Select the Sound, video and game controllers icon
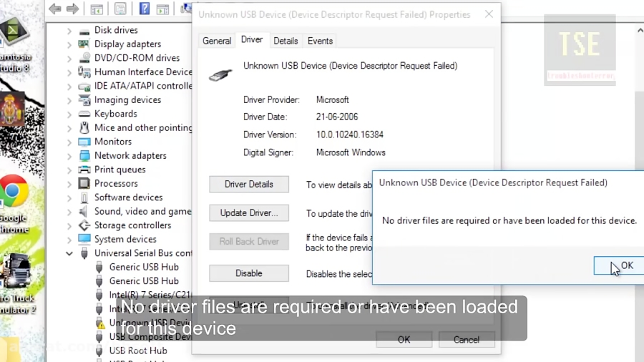The height and width of the screenshot is (362, 644). click(84, 211)
